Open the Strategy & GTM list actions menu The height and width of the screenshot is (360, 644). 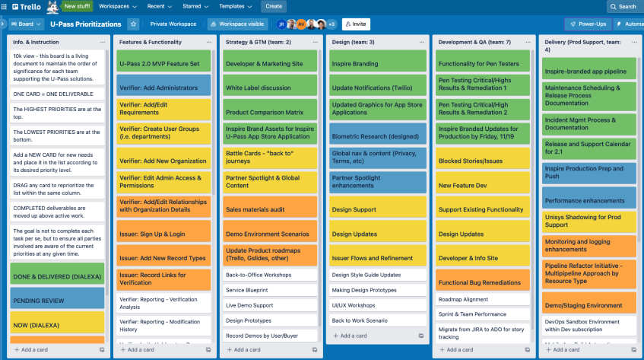pyautogui.click(x=315, y=42)
